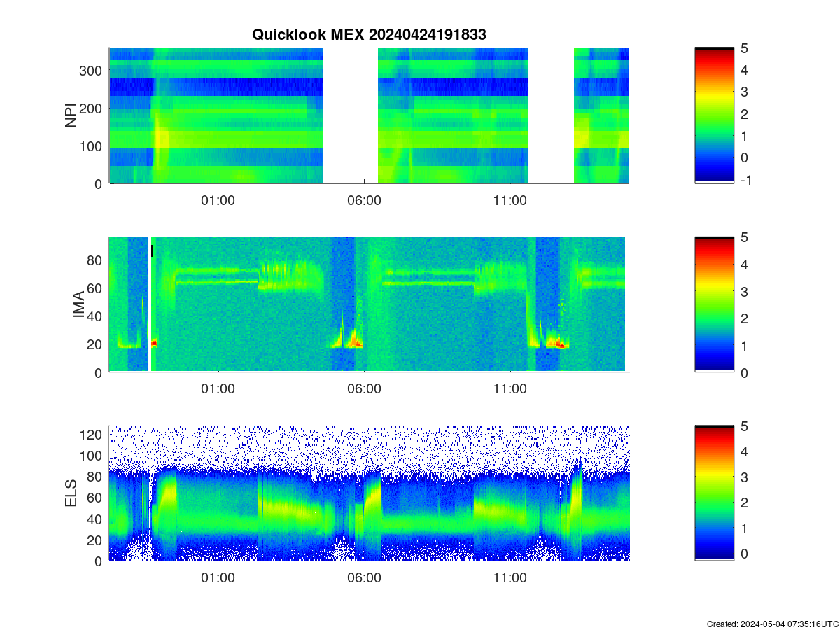The image size is (840, 630).
Task: Click the 11:00 tick under NPI plot
Action: click(x=510, y=201)
